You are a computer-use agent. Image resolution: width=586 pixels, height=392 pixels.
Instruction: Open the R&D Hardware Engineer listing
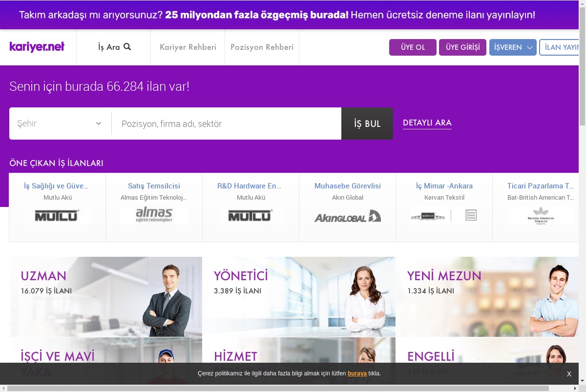pos(250,186)
